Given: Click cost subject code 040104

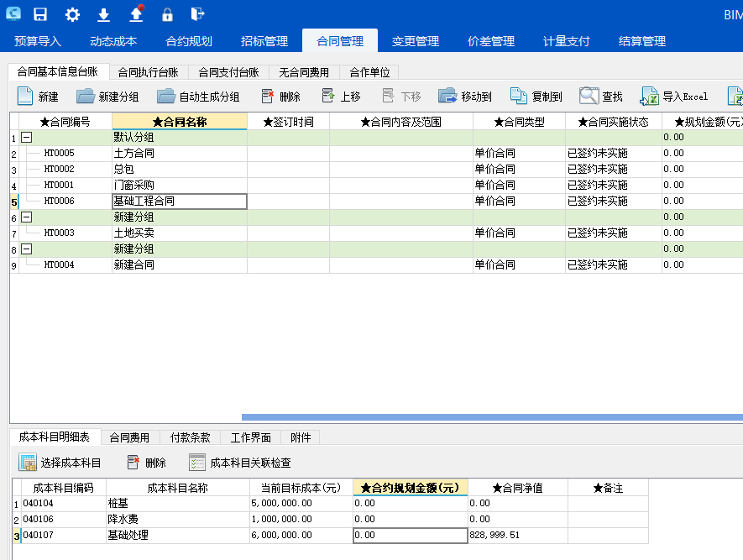Looking at the screenshot, I should [x=64, y=503].
